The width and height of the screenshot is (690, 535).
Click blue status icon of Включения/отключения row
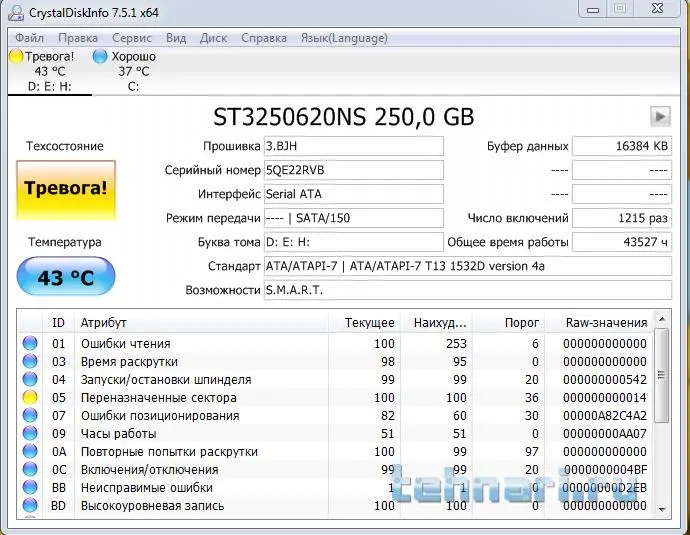tap(30, 469)
